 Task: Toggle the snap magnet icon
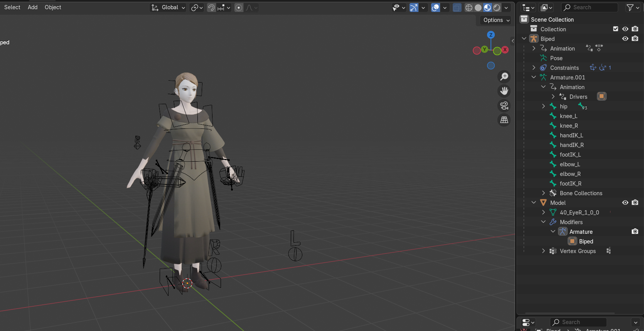click(x=211, y=8)
